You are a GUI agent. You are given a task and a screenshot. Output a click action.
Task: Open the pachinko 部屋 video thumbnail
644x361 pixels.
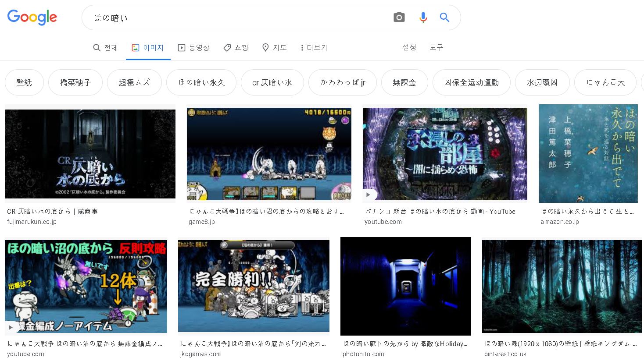[x=445, y=154]
